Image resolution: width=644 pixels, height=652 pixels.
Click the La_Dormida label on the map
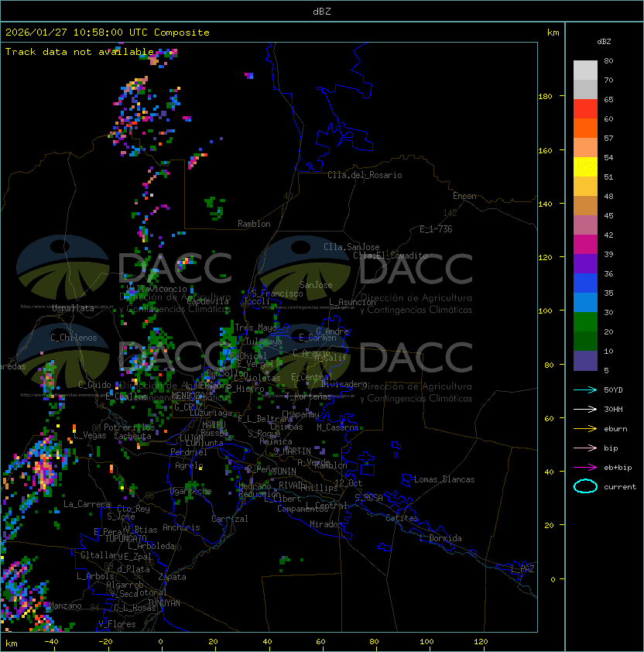pos(440,538)
